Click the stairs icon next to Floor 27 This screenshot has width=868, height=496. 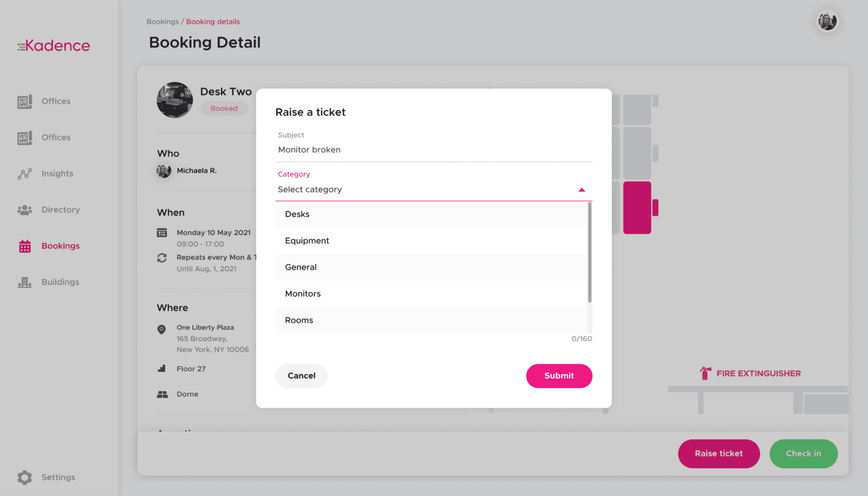(x=162, y=368)
